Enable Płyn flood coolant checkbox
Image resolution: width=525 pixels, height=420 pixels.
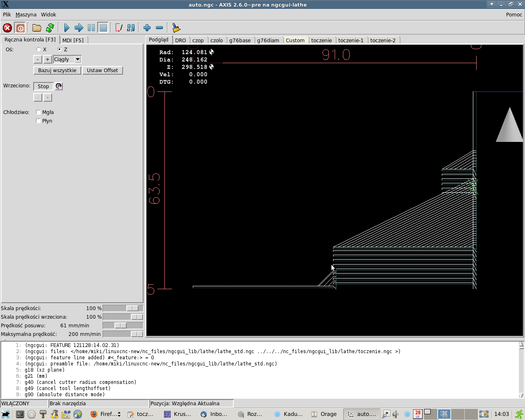pos(38,121)
